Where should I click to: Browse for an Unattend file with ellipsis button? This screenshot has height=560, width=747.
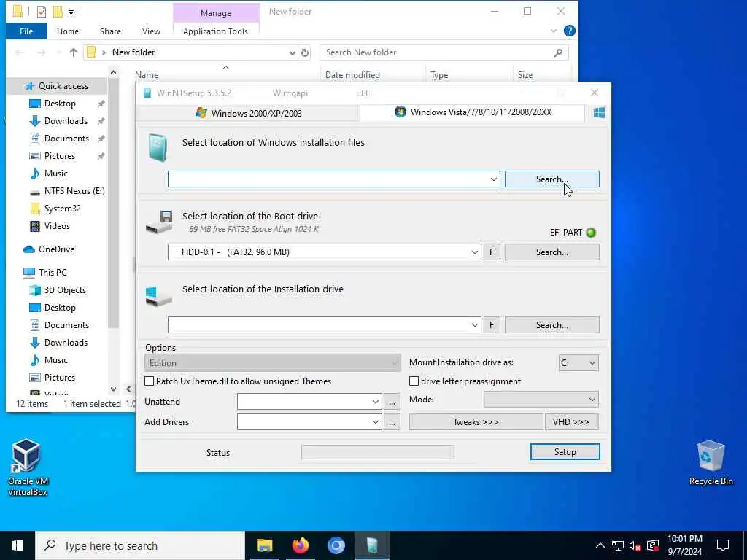point(392,402)
